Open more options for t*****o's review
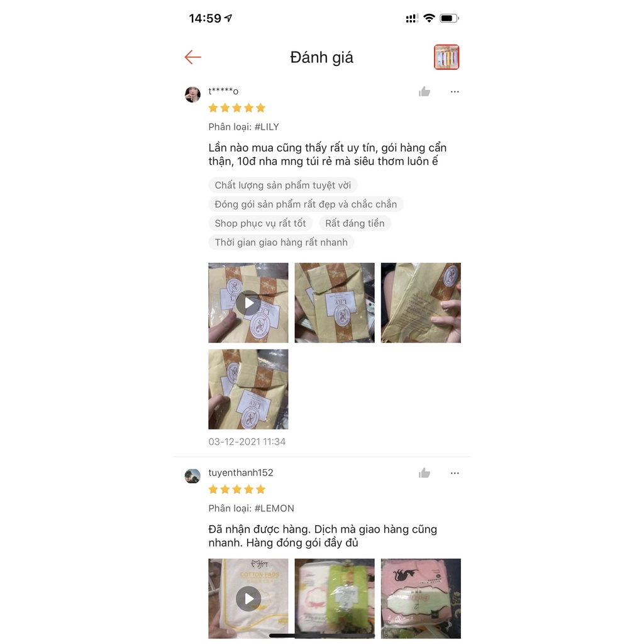Image resolution: width=644 pixels, height=644 pixels. point(455,92)
